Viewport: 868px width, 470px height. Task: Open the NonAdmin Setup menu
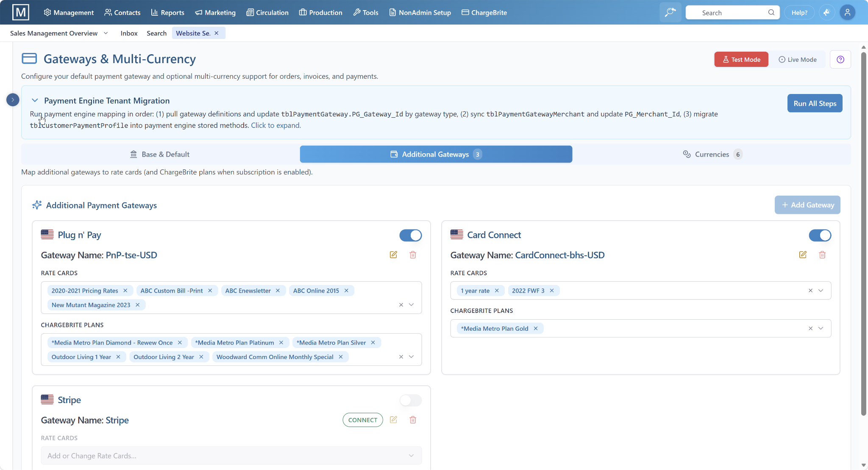(420, 12)
